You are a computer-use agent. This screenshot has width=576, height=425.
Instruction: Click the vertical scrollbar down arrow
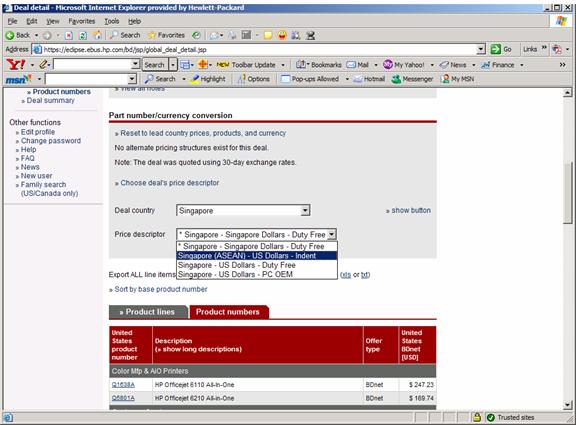tap(568, 405)
